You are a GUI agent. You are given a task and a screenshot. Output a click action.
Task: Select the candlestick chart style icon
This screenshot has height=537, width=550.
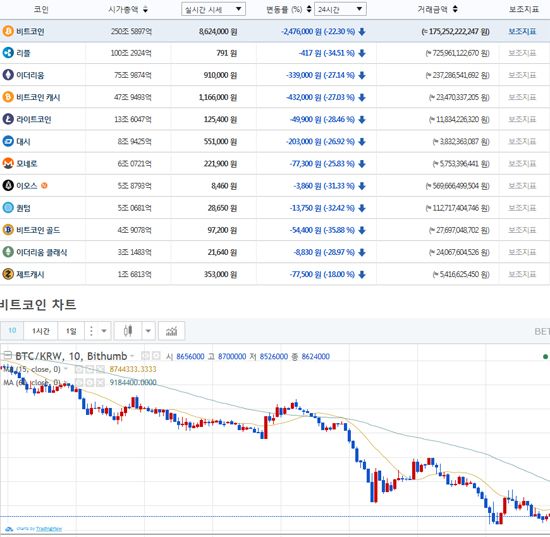tap(128, 331)
